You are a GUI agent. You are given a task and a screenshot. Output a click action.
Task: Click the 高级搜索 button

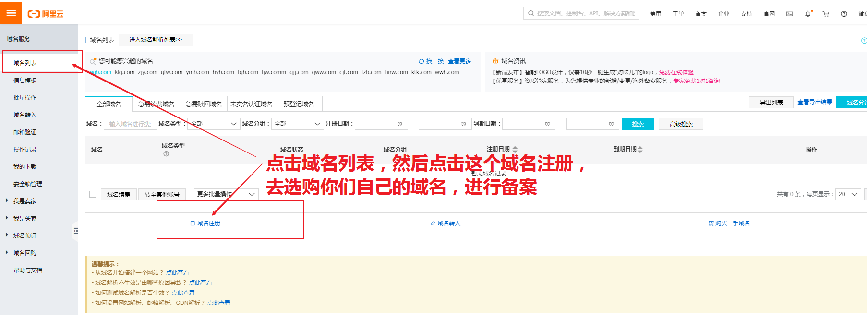click(x=681, y=124)
